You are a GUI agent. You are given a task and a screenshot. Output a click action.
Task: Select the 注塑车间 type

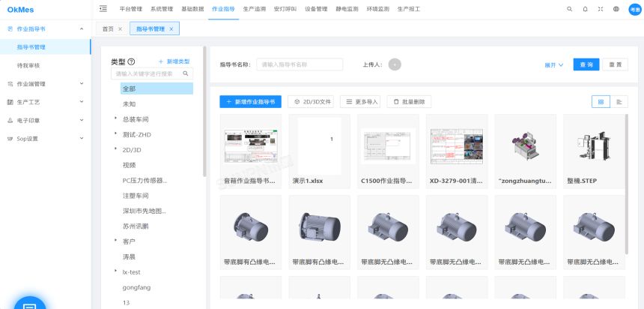pos(136,196)
